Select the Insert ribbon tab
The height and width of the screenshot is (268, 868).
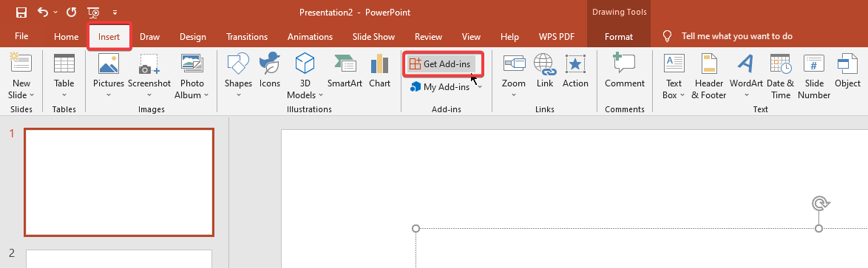[109, 37]
